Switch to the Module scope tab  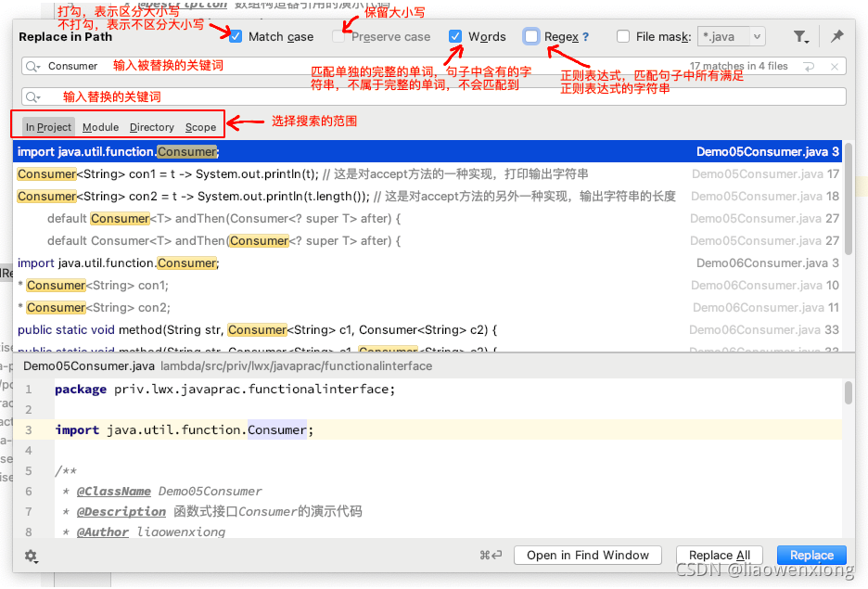(100, 127)
